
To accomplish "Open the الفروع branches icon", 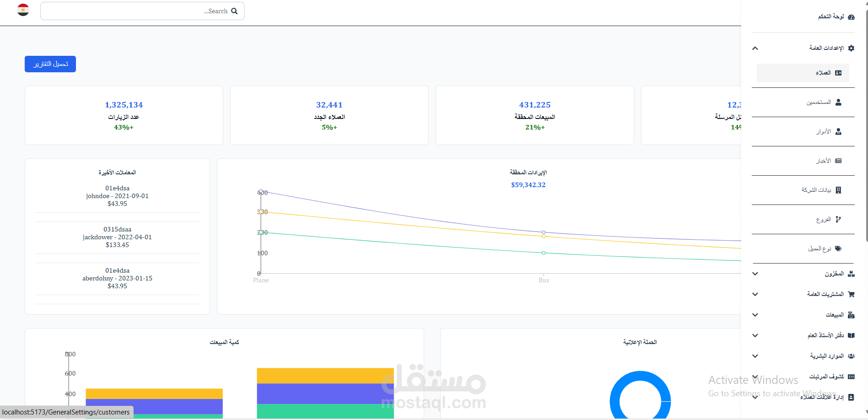I will (x=839, y=219).
